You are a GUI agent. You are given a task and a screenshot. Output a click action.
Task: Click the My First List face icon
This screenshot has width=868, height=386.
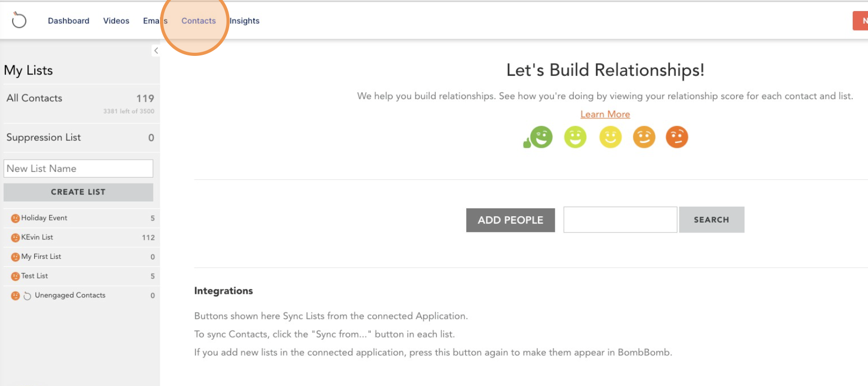tap(15, 257)
